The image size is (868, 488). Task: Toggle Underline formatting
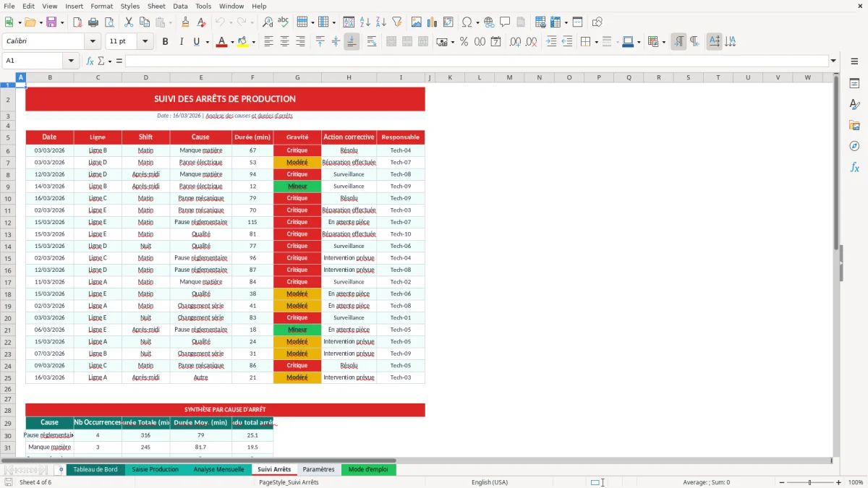click(196, 42)
